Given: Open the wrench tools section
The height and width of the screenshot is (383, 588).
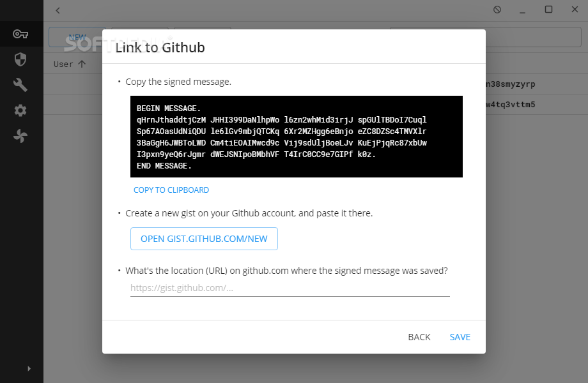Looking at the screenshot, I should pyautogui.click(x=20, y=85).
